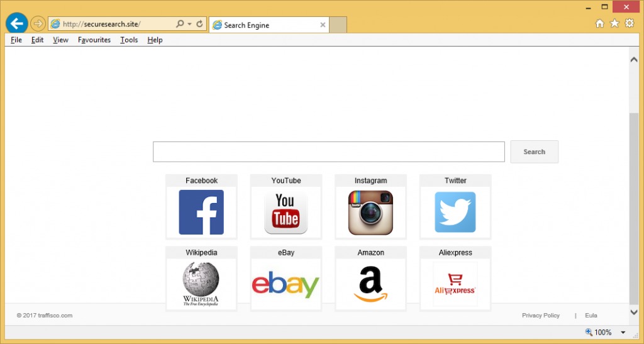
Task: Refresh the page with reload icon
Action: [200, 25]
